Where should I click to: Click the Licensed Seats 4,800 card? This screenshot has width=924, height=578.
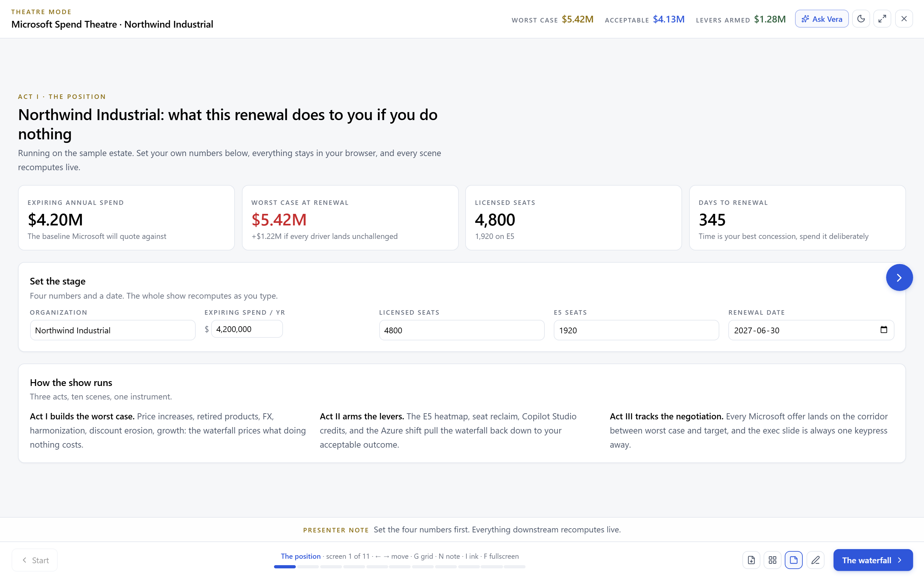[x=574, y=218]
